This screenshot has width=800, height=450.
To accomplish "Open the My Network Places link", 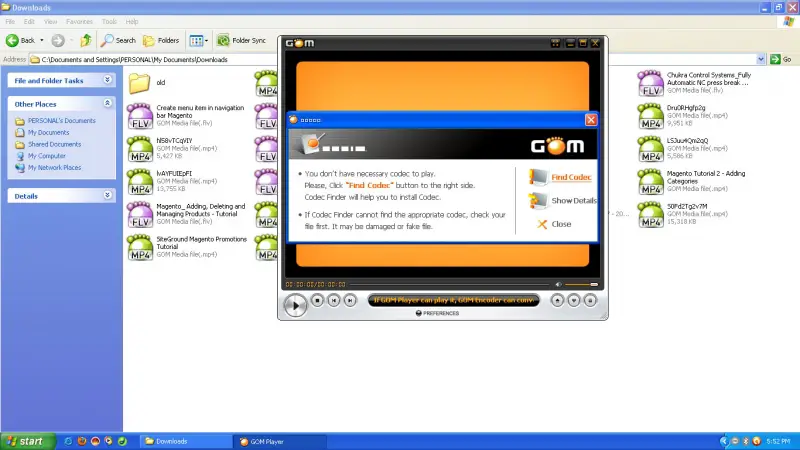I will (x=54, y=168).
